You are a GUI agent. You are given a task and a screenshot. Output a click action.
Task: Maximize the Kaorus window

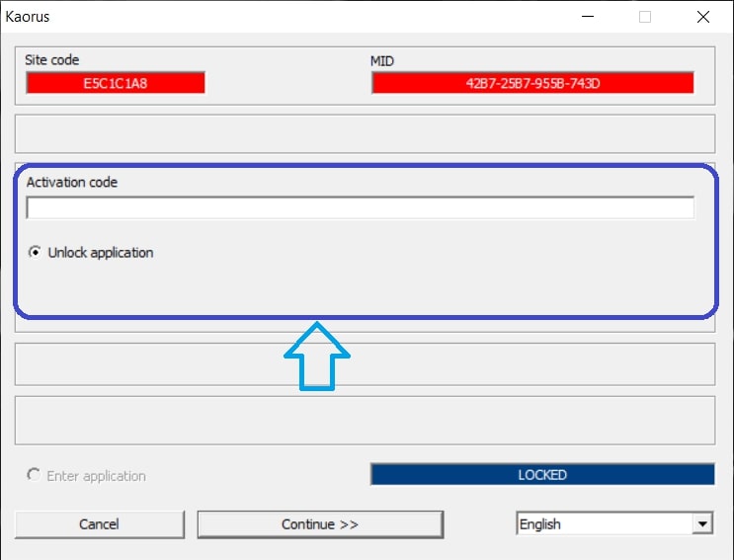pos(645,16)
